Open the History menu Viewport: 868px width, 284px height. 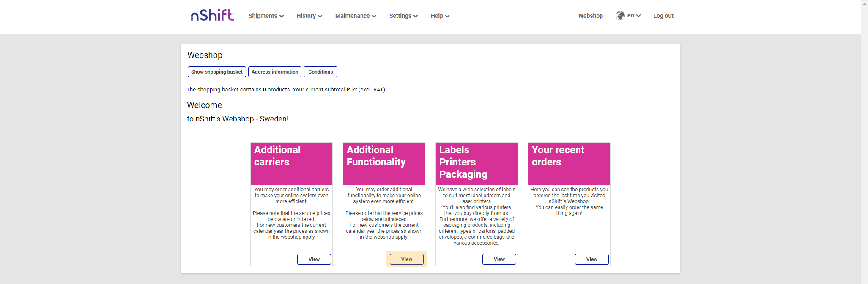[309, 16]
